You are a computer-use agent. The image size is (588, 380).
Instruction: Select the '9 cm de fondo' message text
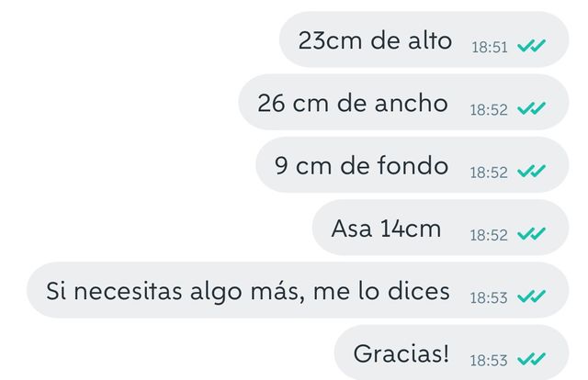(x=361, y=165)
